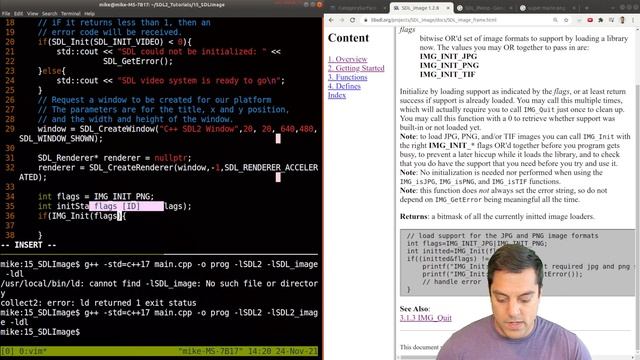Open the 3. Functions link
Image resolution: width=640 pixels, height=360 pixels.
point(347,77)
